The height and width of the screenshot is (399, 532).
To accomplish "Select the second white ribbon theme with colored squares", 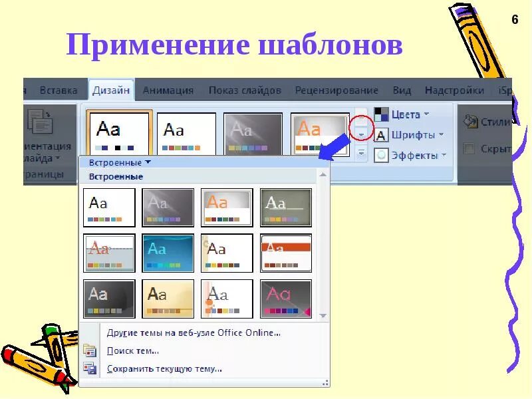I will pyautogui.click(x=186, y=134).
